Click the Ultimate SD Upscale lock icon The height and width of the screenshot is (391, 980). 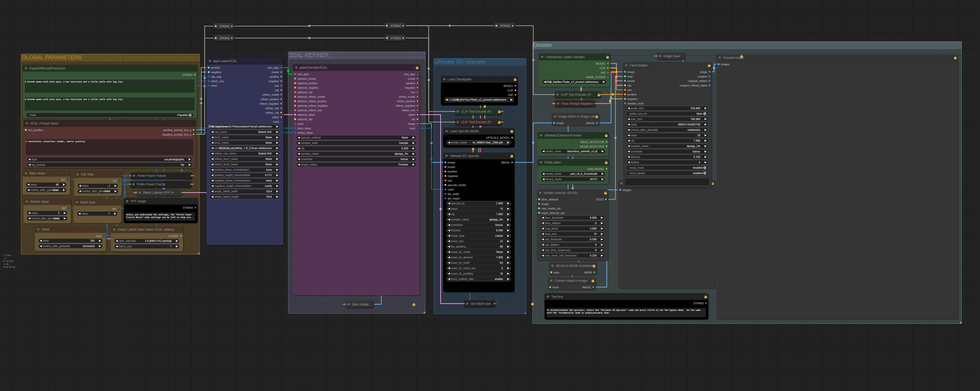(x=511, y=156)
